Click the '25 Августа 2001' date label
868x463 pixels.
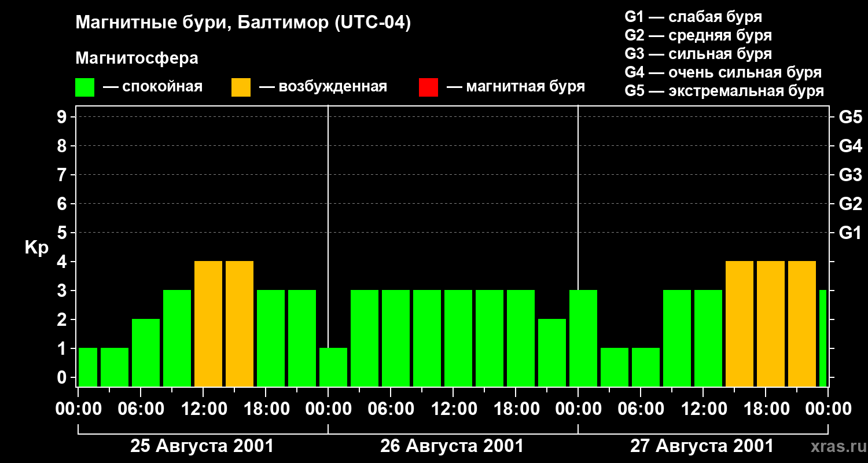pyautogui.click(x=202, y=446)
